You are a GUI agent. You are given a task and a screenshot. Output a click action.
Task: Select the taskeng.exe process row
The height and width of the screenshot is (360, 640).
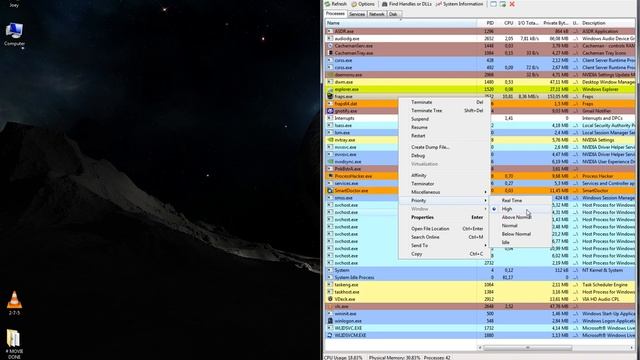pyautogui.click(x=480, y=285)
